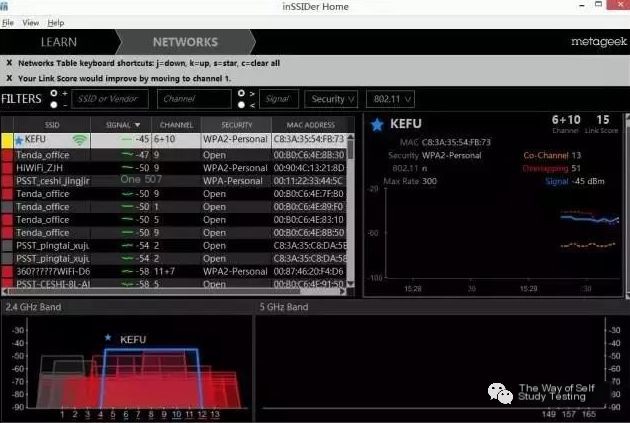This screenshot has height=423, width=630.
Task: Select Tenda_office row with MAC 00:B0:C6:4E:8B:30
Action: click(x=174, y=155)
